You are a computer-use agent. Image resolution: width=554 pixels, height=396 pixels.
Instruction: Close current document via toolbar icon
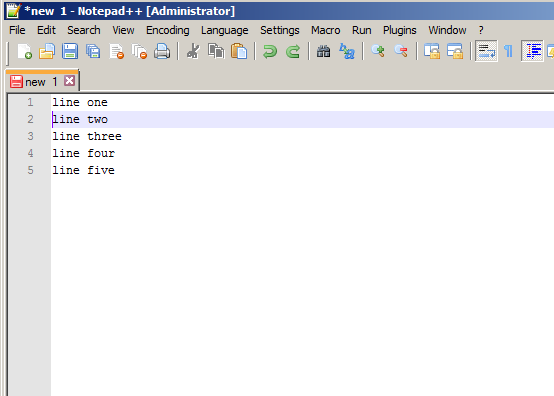[116, 52]
